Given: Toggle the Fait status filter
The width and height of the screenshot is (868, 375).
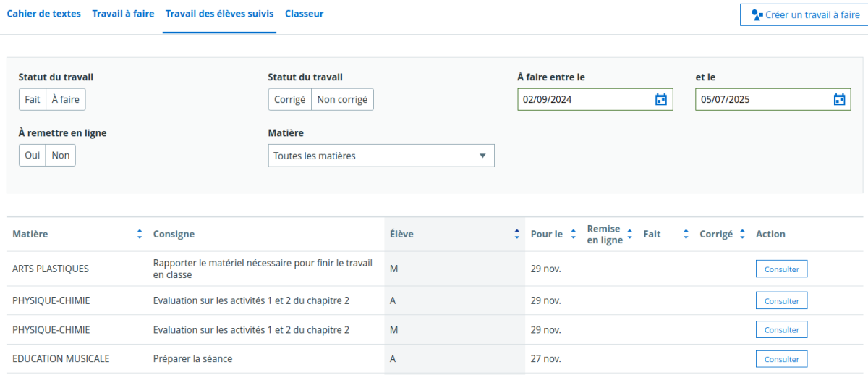Looking at the screenshot, I should (33, 100).
